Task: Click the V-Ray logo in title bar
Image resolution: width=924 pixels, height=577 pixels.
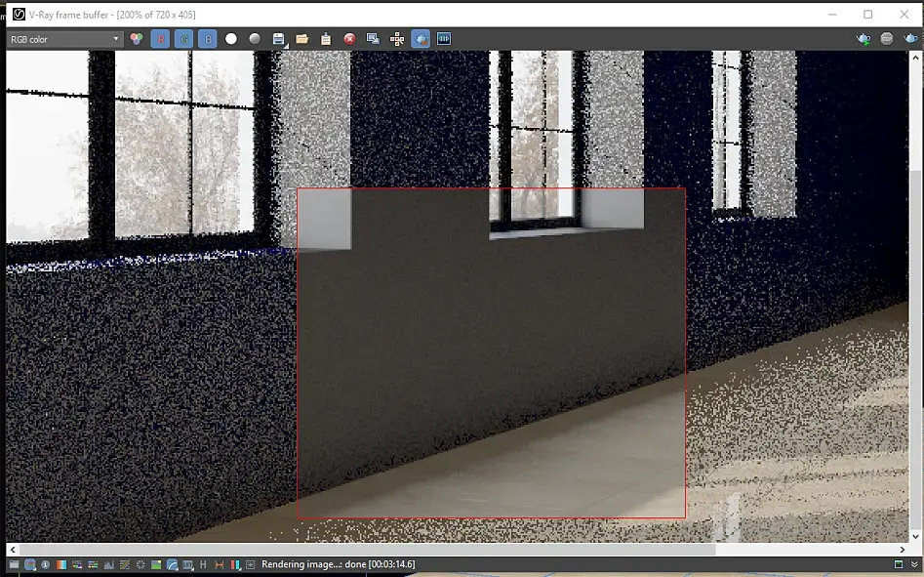Action: click(x=19, y=14)
